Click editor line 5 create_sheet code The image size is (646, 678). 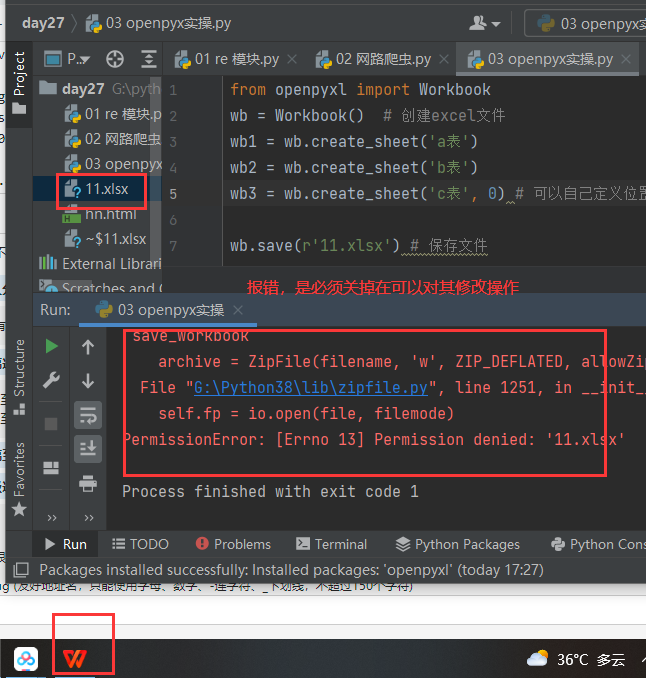367,193
